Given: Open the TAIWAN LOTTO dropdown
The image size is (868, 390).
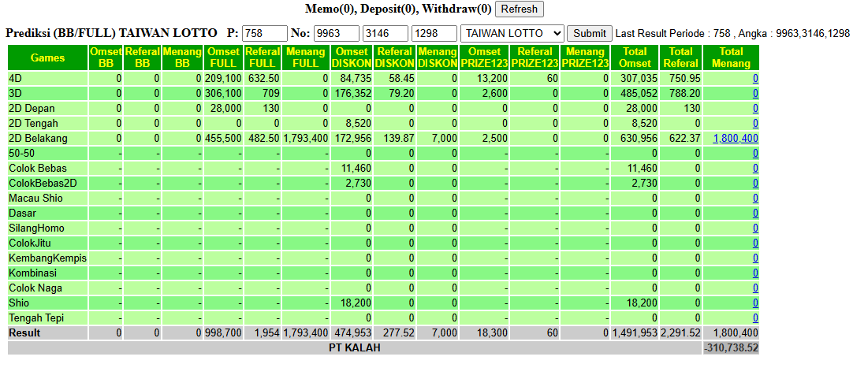Looking at the screenshot, I should [x=512, y=33].
